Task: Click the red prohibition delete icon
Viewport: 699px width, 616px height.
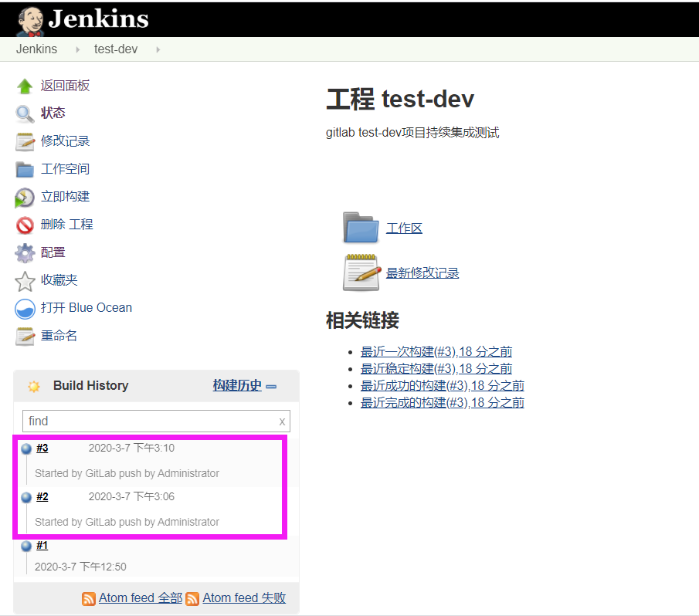Action: [x=25, y=225]
